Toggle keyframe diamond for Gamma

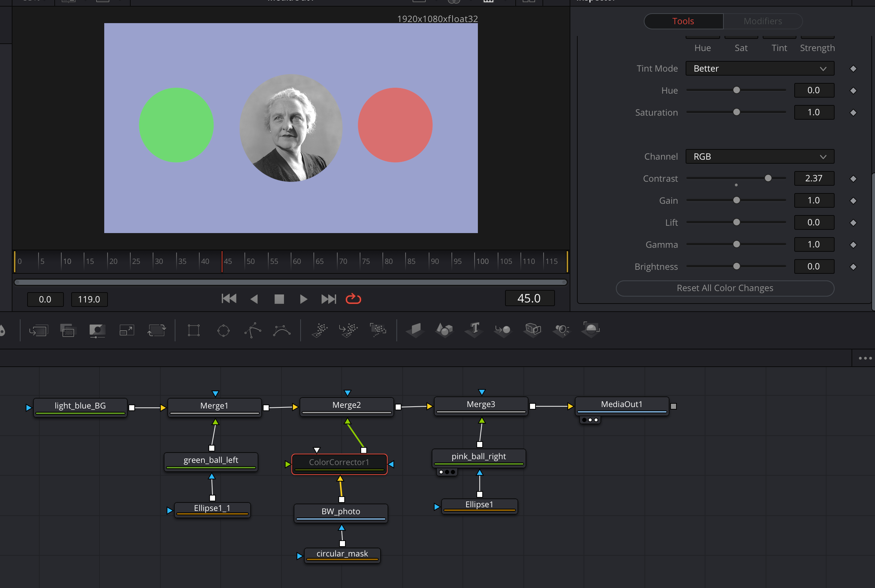tap(853, 244)
